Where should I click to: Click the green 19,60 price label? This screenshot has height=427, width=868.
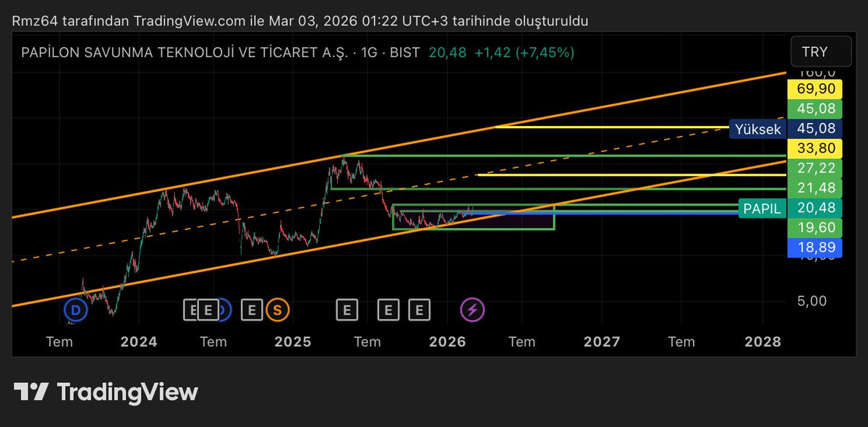[816, 228]
